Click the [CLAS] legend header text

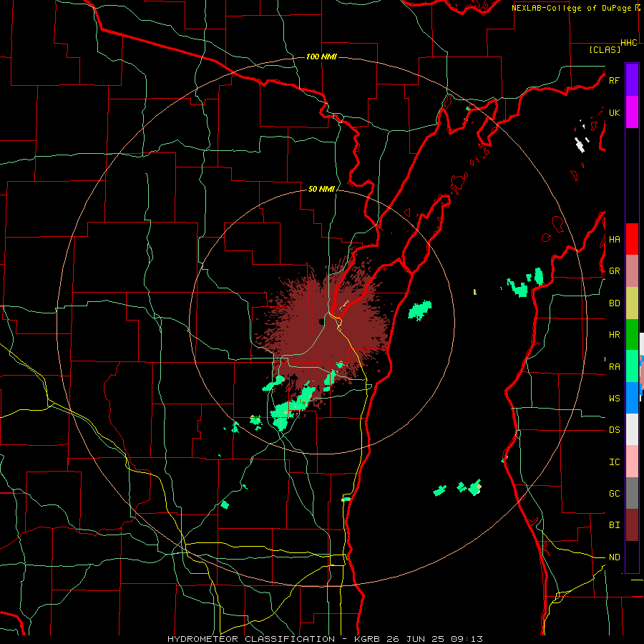(605, 49)
